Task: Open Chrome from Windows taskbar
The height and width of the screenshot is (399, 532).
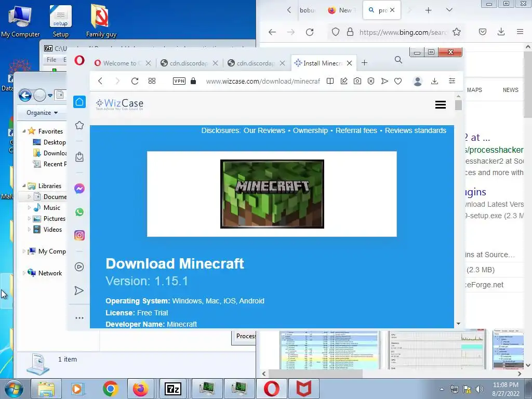Action: click(110, 389)
